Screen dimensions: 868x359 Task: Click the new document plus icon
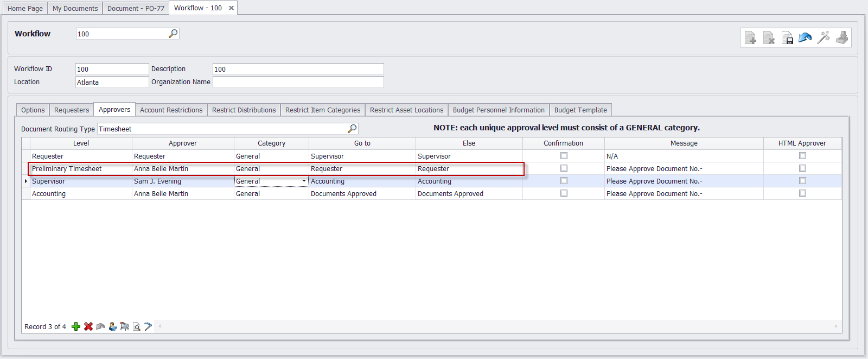[750, 37]
